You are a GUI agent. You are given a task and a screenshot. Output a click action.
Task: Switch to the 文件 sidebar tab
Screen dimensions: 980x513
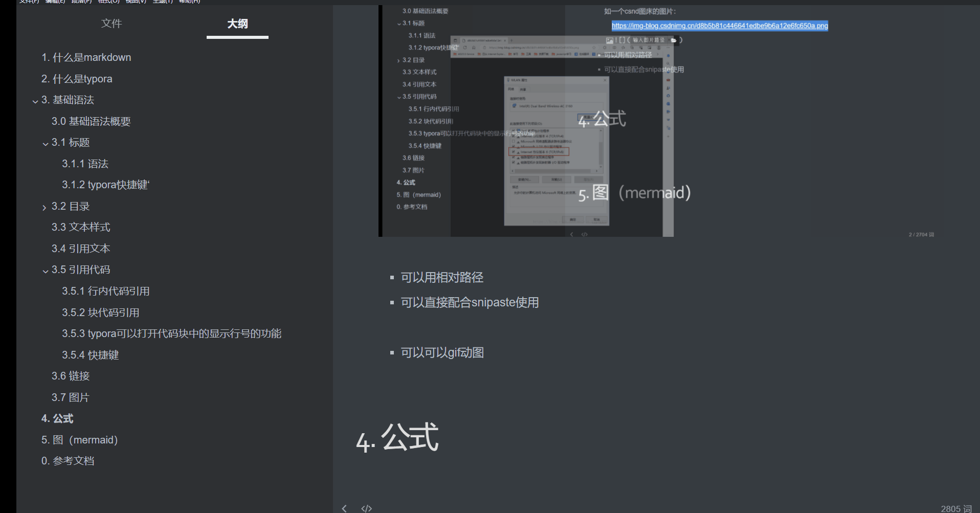tap(112, 23)
